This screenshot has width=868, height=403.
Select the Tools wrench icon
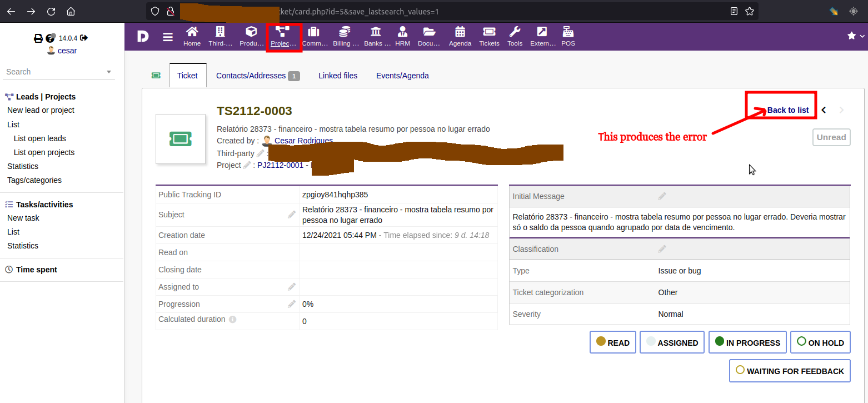point(515,36)
